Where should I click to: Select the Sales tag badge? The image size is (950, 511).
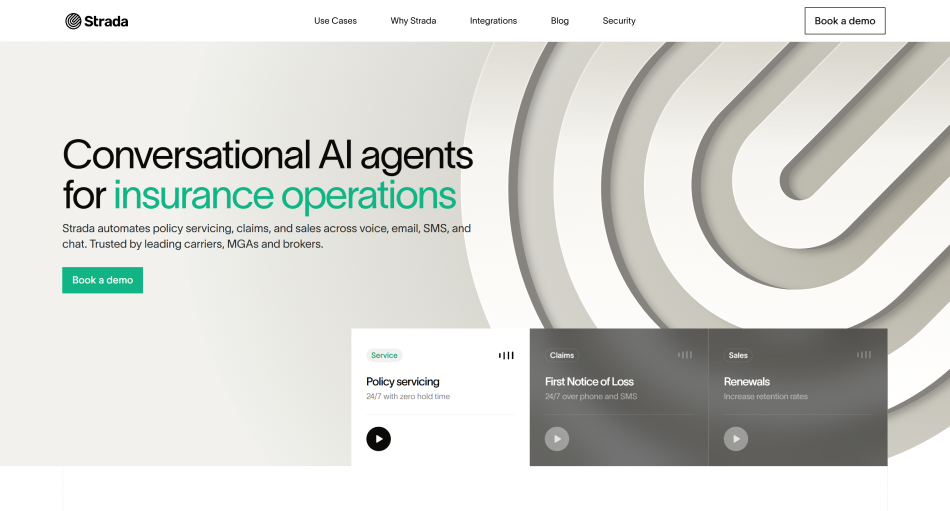click(x=738, y=355)
